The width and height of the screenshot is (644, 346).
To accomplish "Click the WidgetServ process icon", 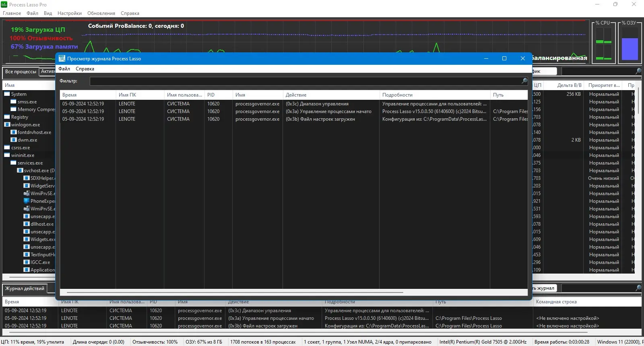I will coord(26,186).
